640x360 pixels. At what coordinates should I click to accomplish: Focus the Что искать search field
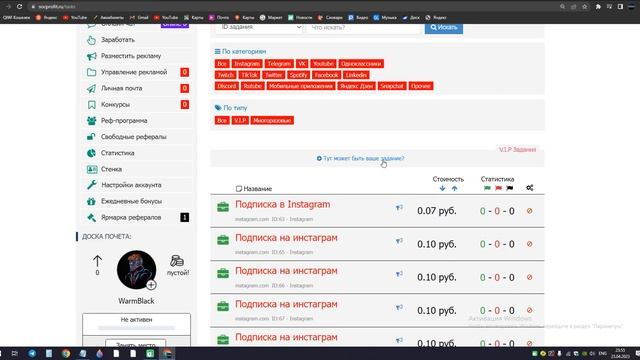364,27
